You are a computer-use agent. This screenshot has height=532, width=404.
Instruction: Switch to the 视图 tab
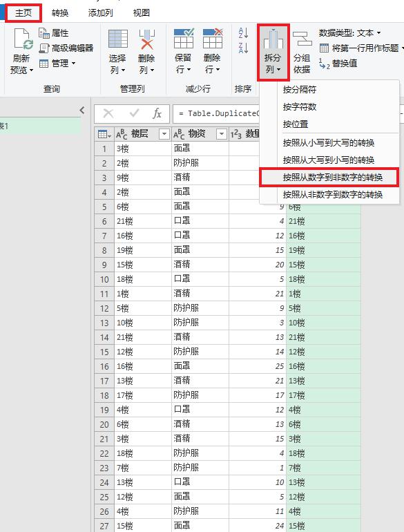click(x=142, y=13)
